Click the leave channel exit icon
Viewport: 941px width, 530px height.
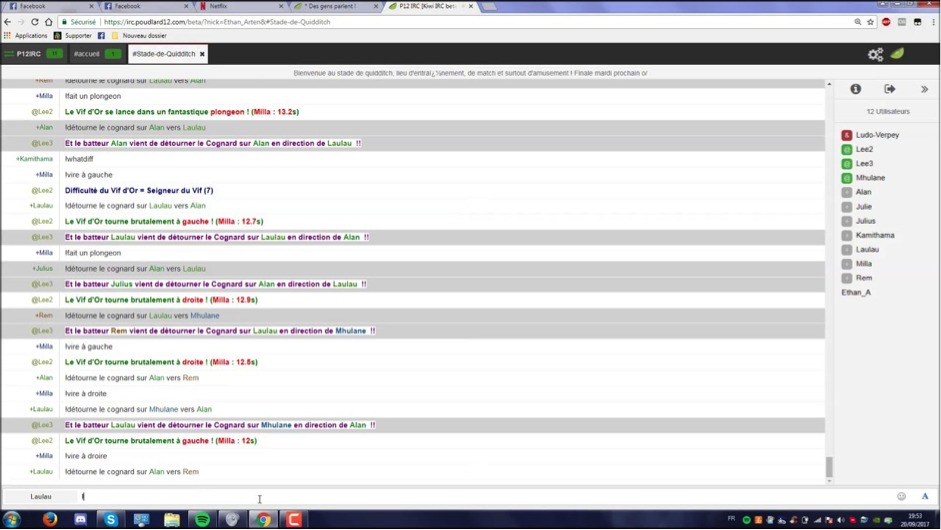pyautogui.click(x=889, y=89)
